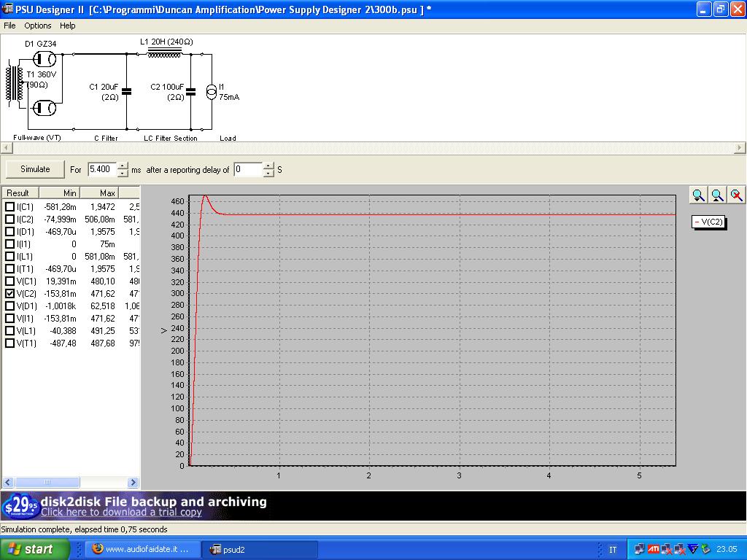Screen dimensions: 747x560
Task: Decrease the reporting delay with down arrow
Action: pos(268,173)
